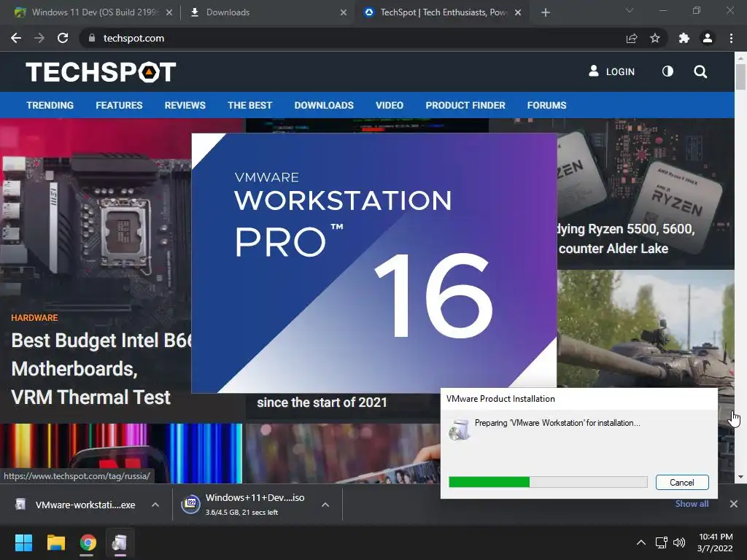Image resolution: width=747 pixels, height=560 pixels.
Task: Close the TechSpot tab
Action: coord(518,12)
